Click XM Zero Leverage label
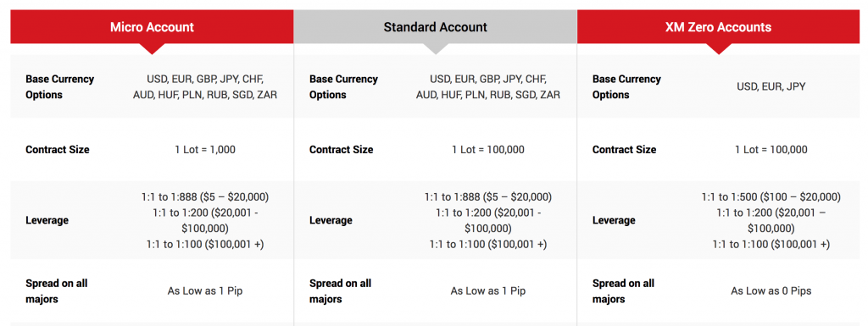 [614, 220]
